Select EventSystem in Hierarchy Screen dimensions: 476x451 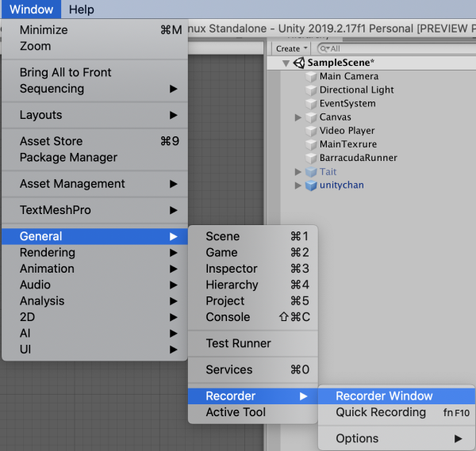click(347, 103)
